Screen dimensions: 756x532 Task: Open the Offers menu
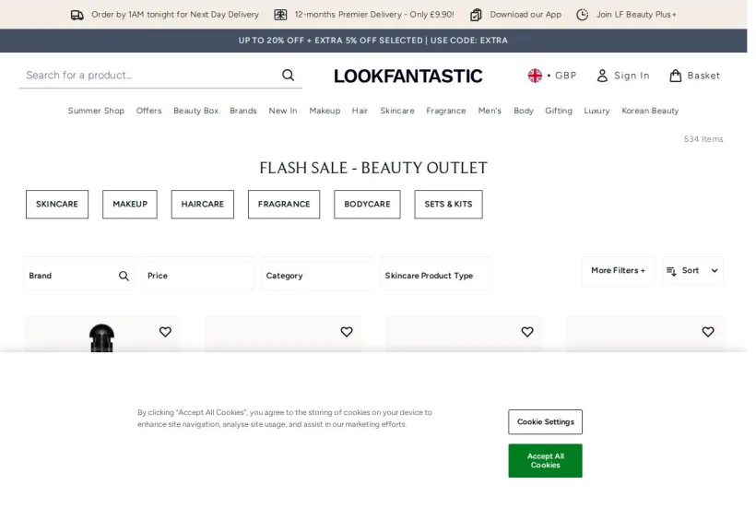pos(149,111)
